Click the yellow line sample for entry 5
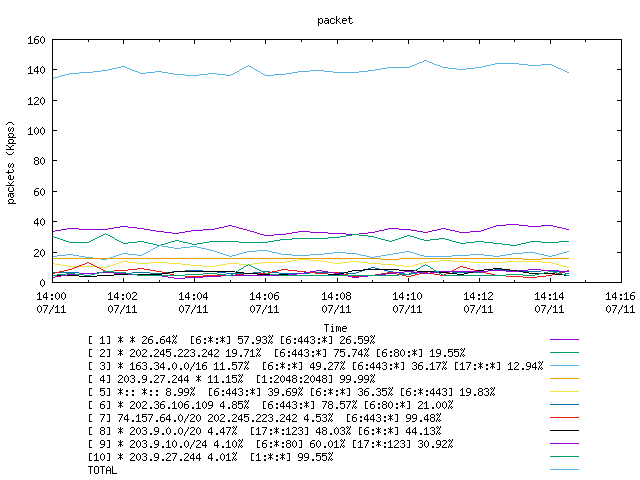The width and height of the screenshot is (640, 480). [x=564, y=392]
